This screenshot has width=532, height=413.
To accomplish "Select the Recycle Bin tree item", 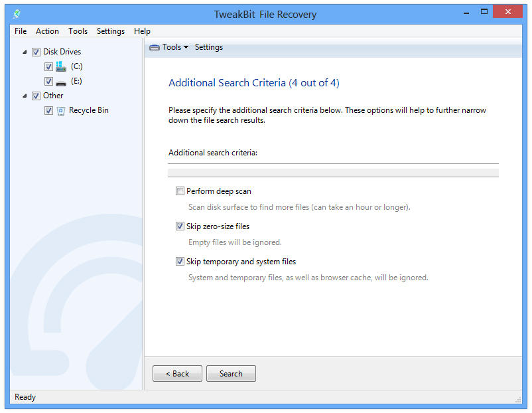I will click(89, 110).
